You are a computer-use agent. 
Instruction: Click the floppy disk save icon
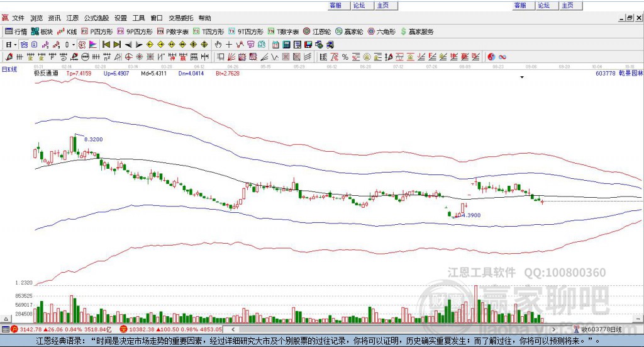click(x=308, y=45)
